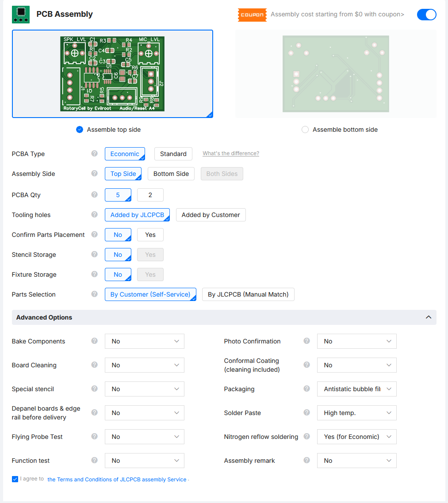
Task: Select Bottom Side assembly option
Action: click(171, 174)
